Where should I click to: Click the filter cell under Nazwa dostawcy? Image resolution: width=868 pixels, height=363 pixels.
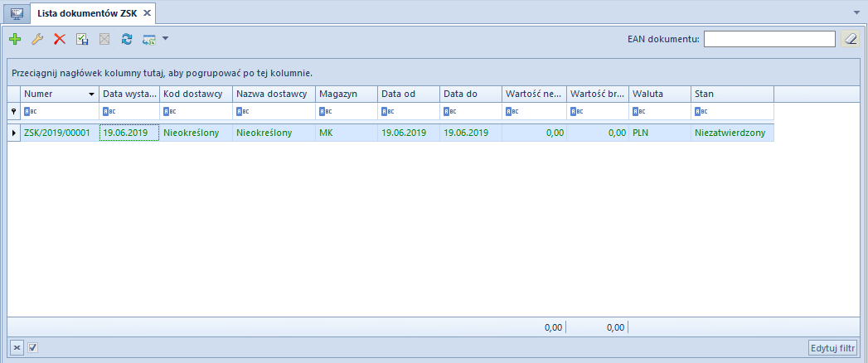coord(274,111)
